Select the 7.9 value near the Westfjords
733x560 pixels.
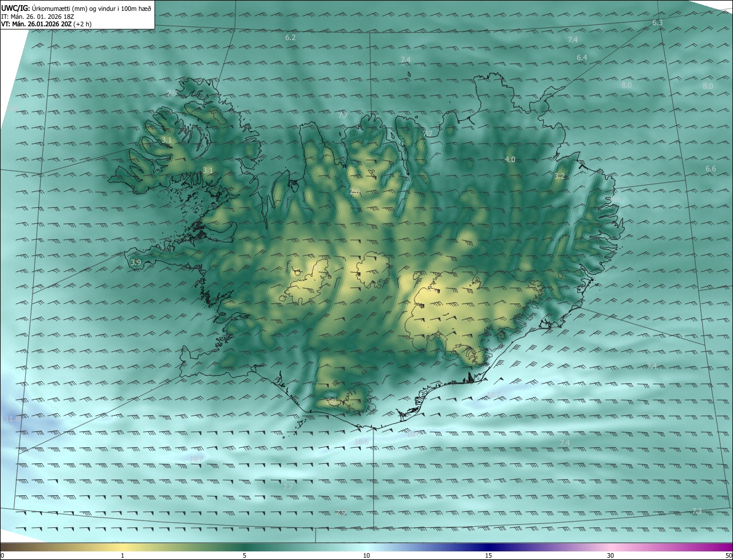172,93
